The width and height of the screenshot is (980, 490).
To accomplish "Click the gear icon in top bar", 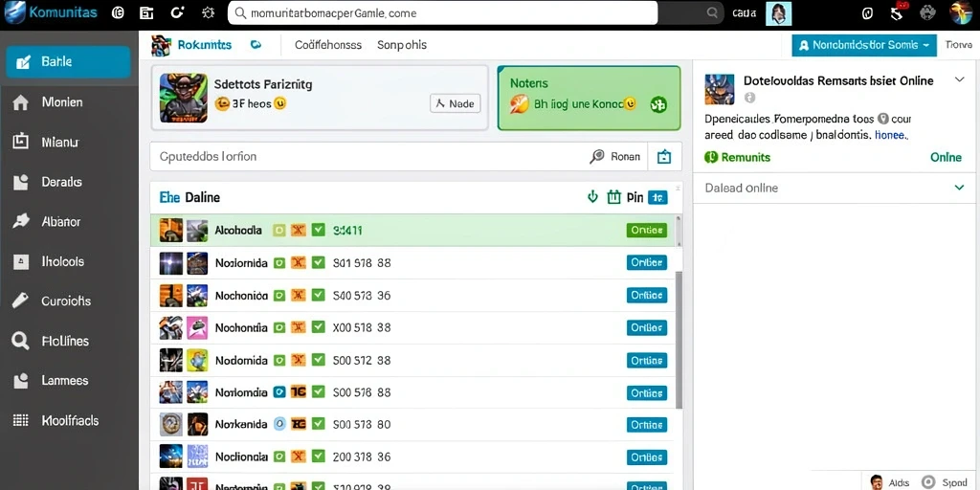I will click(x=208, y=12).
